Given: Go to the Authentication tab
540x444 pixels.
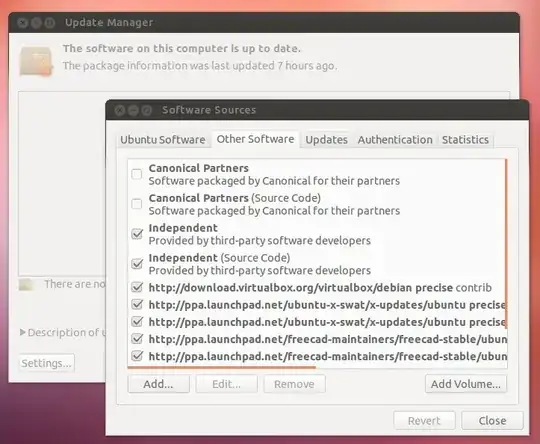Looking at the screenshot, I should (395, 140).
